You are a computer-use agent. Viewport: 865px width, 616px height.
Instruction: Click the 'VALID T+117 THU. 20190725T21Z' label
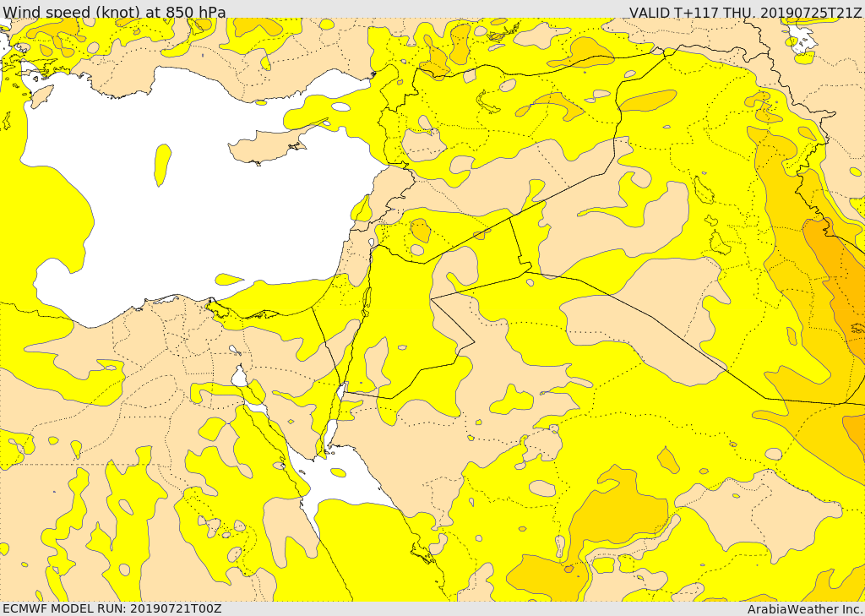click(747, 12)
